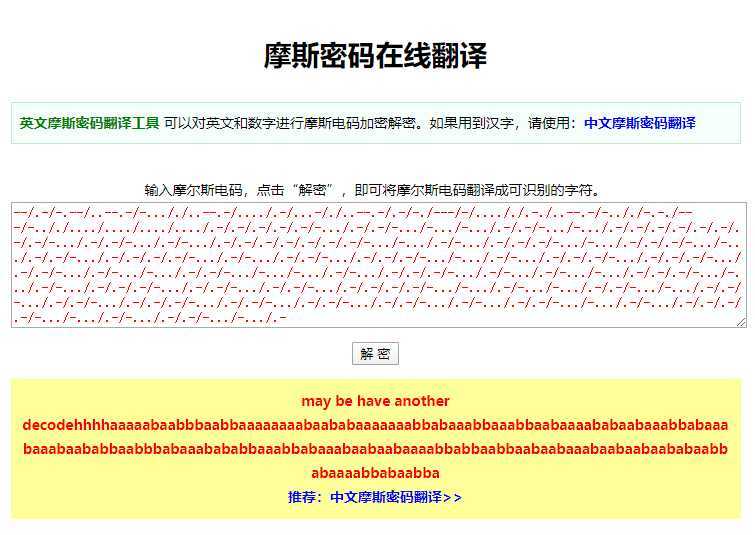Click the green 英文摩斯密码翻译工具 text
The height and width of the screenshot is (535, 755).
coord(89,123)
